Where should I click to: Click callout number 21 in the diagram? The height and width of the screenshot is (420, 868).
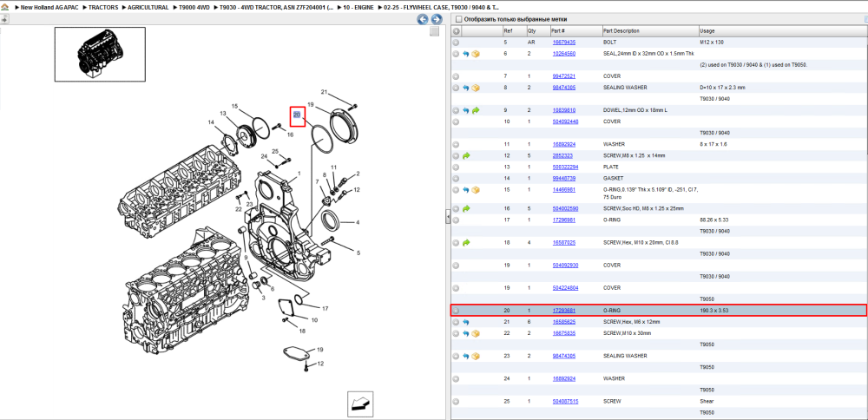pos(325,92)
